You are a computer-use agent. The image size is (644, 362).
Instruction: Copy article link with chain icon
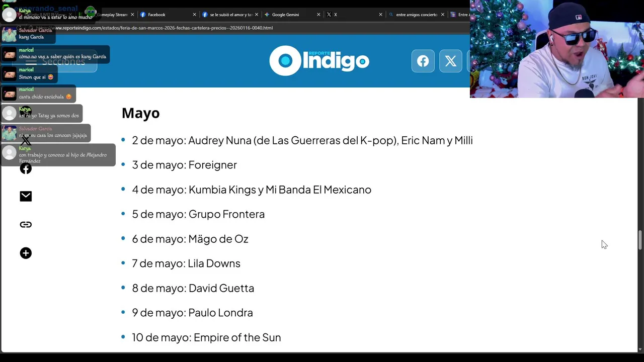click(x=26, y=225)
